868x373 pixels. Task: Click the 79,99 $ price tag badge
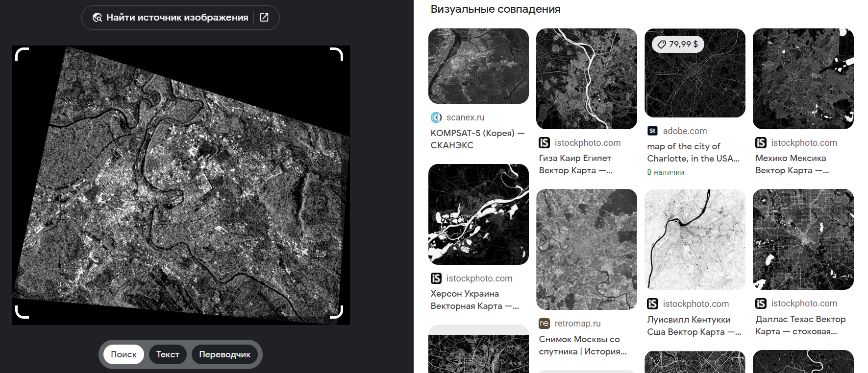pos(678,44)
